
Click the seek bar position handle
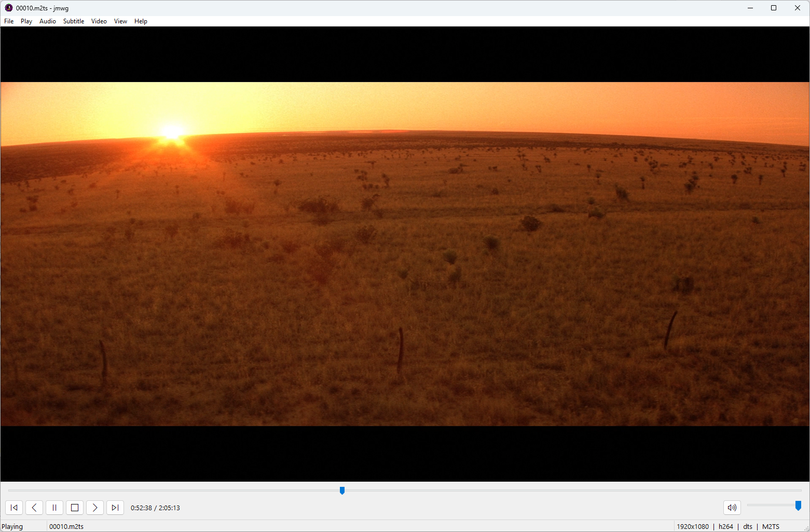(x=342, y=490)
